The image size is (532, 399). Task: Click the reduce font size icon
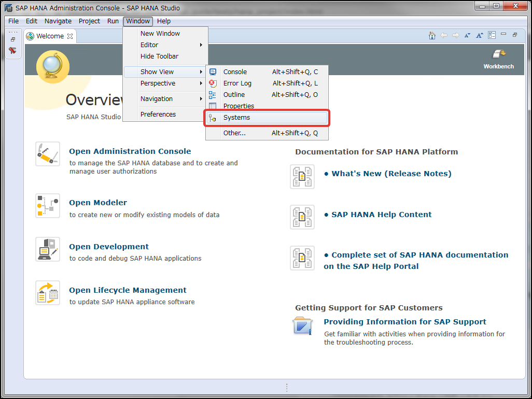(468, 35)
